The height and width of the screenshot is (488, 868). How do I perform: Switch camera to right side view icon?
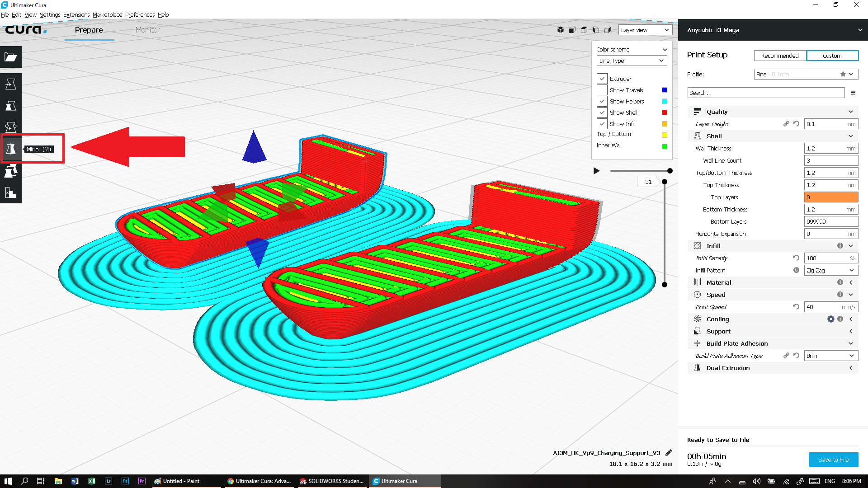click(608, 30)
